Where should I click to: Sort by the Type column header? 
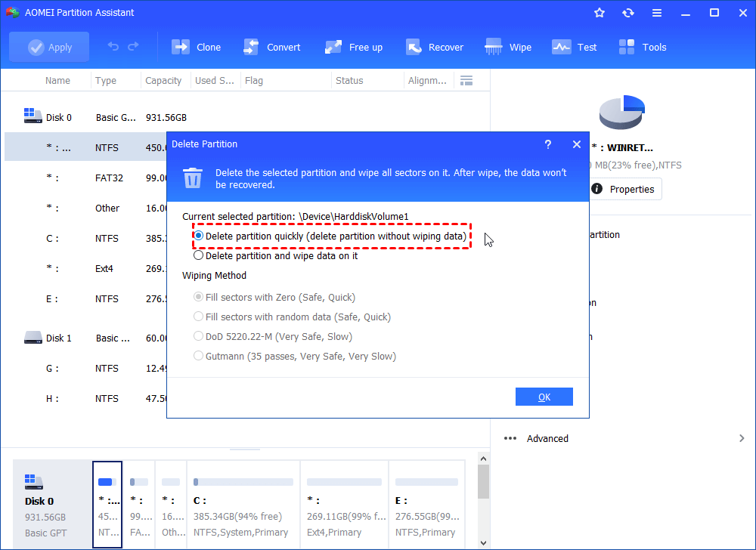point(106,80)
